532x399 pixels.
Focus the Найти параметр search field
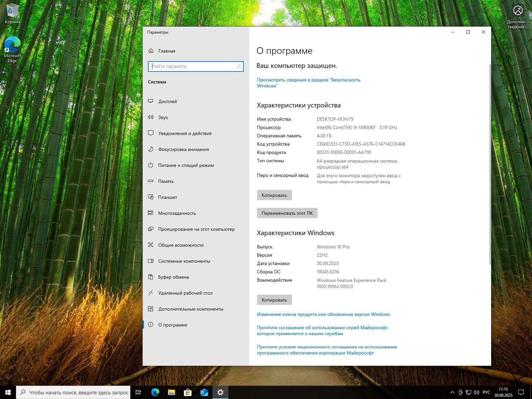[x=196, y=66]
